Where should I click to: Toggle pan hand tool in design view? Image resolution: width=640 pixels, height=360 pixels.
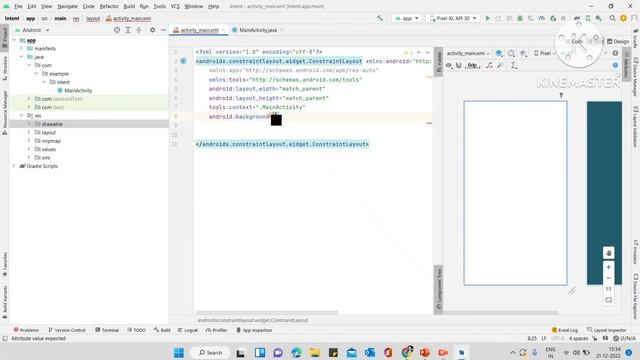(x=609, y=253)
